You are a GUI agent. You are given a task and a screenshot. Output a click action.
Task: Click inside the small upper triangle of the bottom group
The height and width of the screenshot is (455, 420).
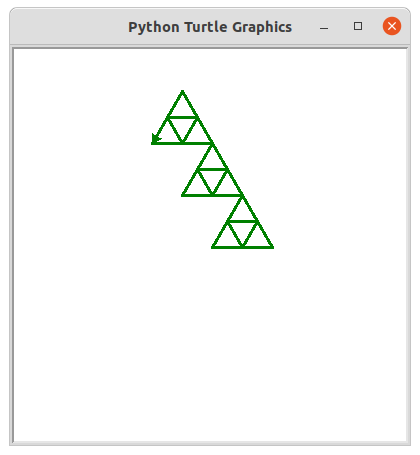[x=243, y=212]
